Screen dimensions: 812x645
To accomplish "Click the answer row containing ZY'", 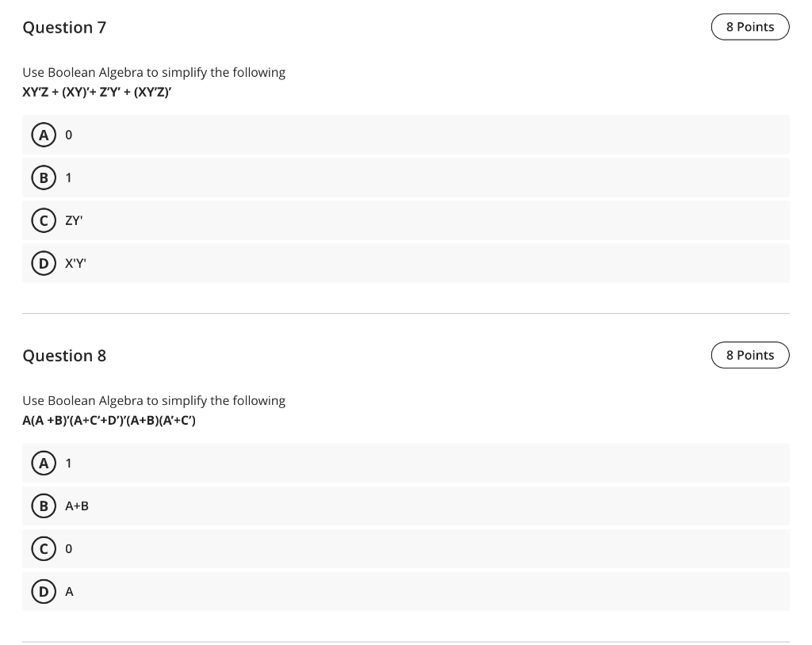I will click(317, 220).
